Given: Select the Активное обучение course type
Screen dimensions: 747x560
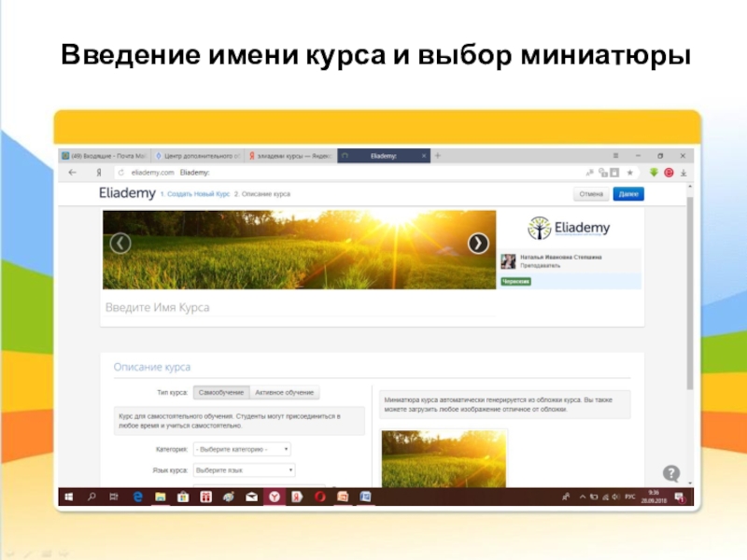Looking at the screenshot, I should click(x=285, y=393).
